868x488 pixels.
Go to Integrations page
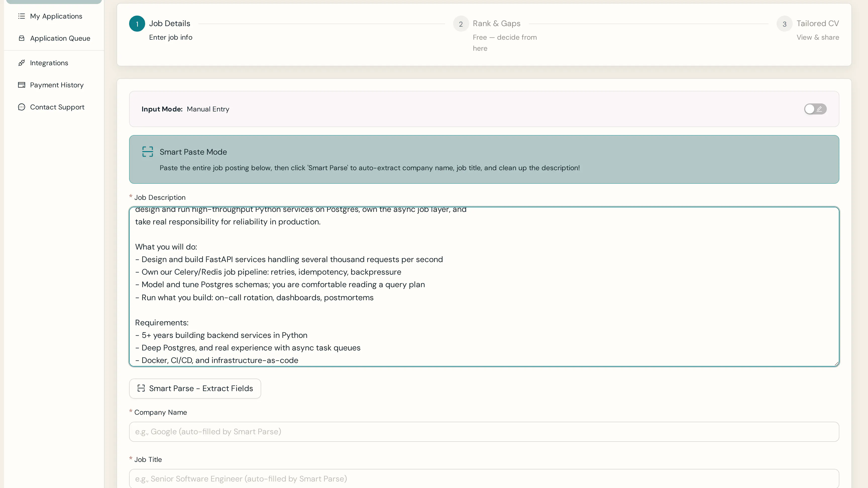click(54, 63)
